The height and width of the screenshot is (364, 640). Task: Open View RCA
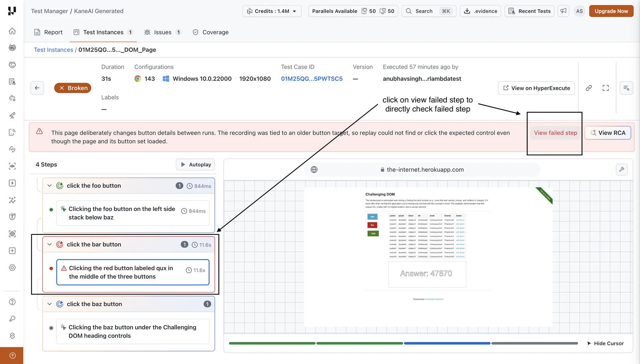608,133
